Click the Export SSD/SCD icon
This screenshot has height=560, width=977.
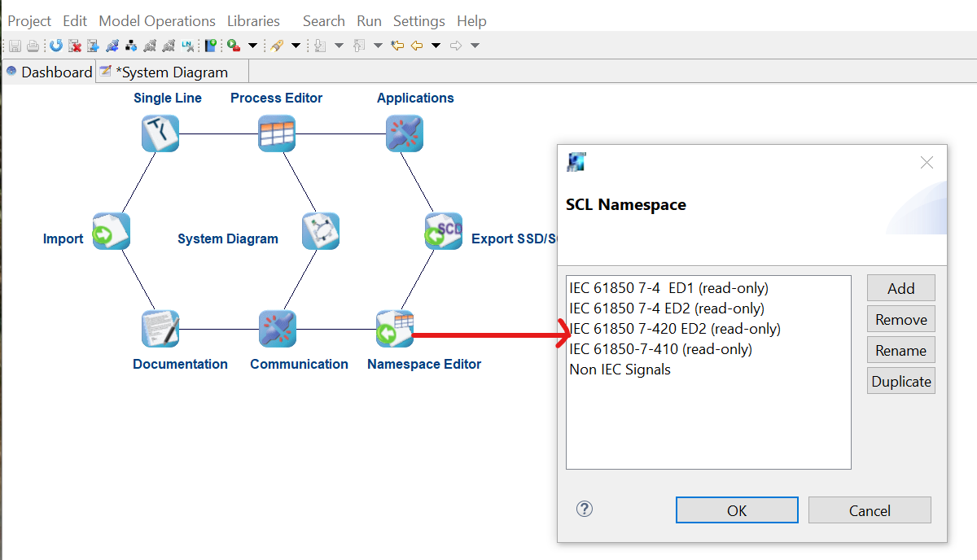[444, 232]
